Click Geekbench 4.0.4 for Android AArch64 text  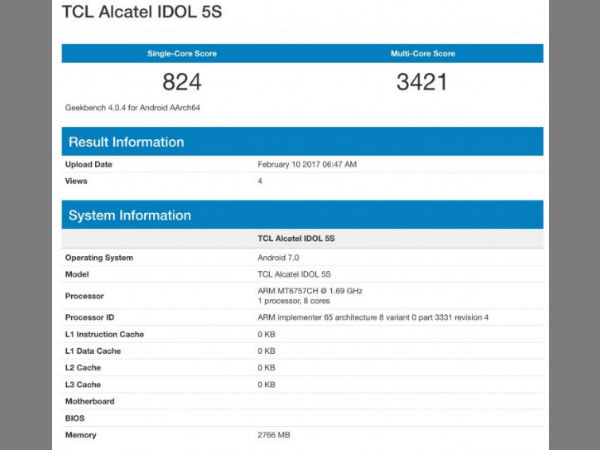pyautogui.click(x=132, y=108)
